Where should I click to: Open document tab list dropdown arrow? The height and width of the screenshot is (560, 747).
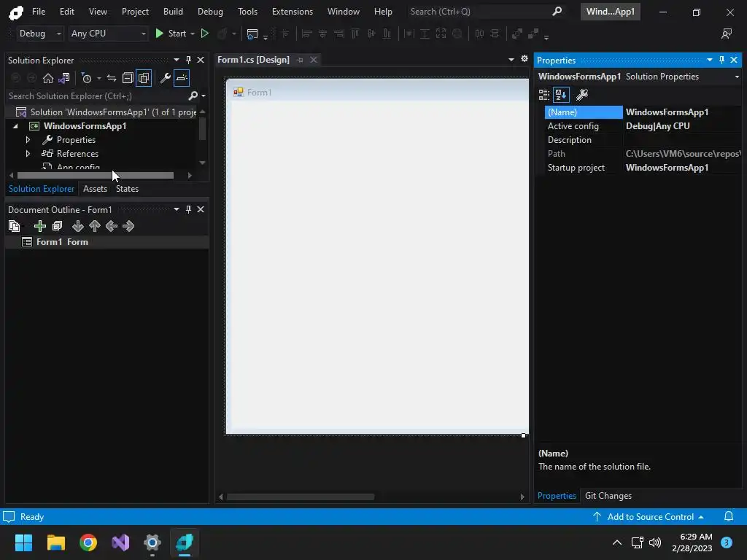coord(511,60)
